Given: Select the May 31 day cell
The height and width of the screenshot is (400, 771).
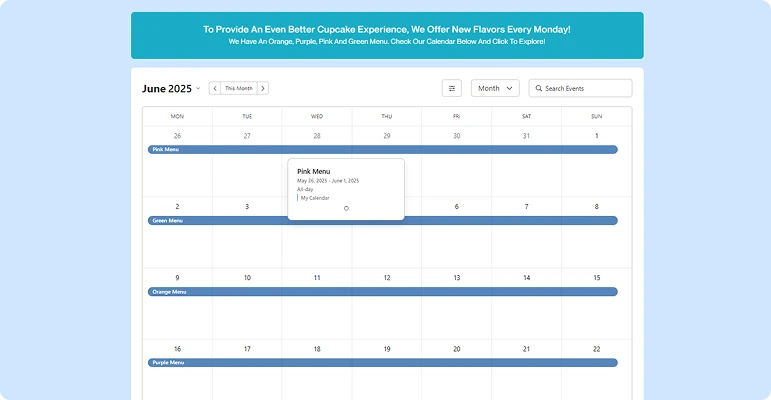Looking at the screenshot, I should [526, 161].
